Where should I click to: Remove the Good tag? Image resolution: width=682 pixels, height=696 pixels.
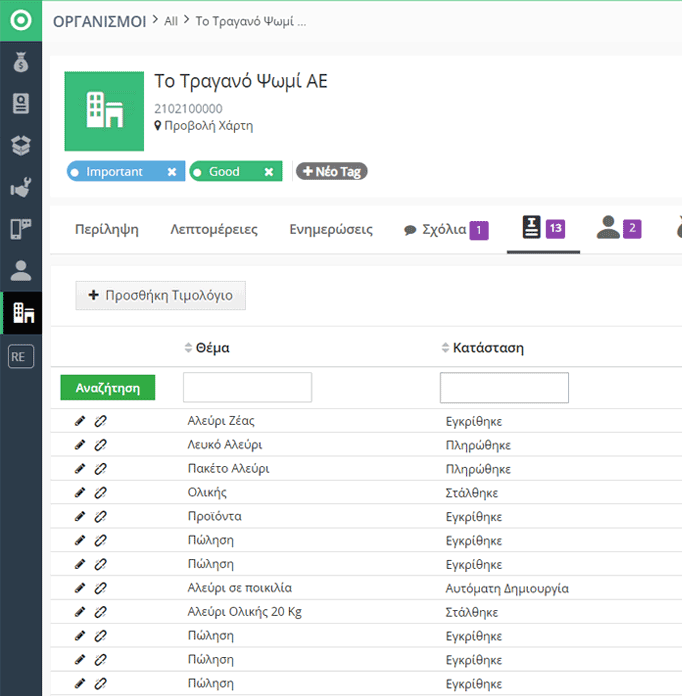(x=269, y=172)
